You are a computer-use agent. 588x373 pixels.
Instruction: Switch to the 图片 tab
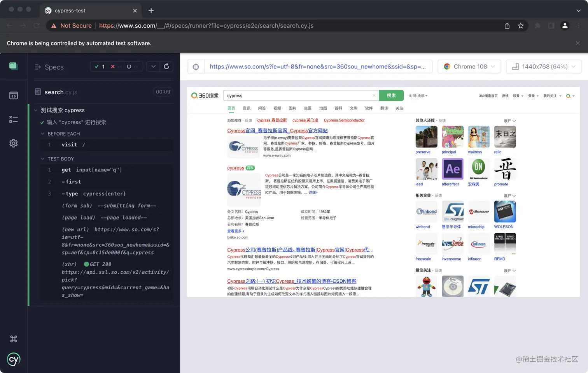pos(292,108)
